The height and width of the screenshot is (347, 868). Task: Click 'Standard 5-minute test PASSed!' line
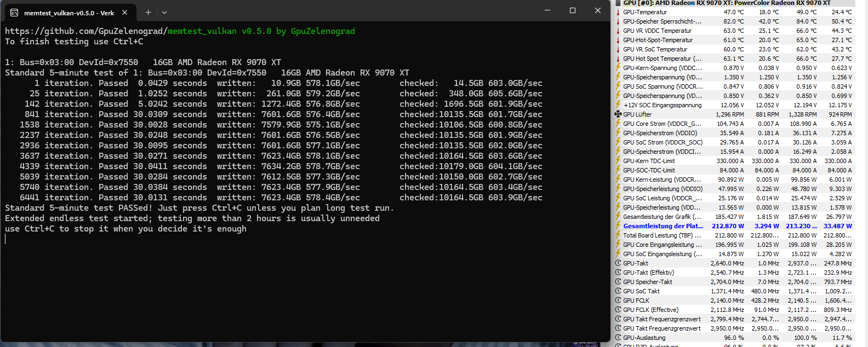pos(199,208)
